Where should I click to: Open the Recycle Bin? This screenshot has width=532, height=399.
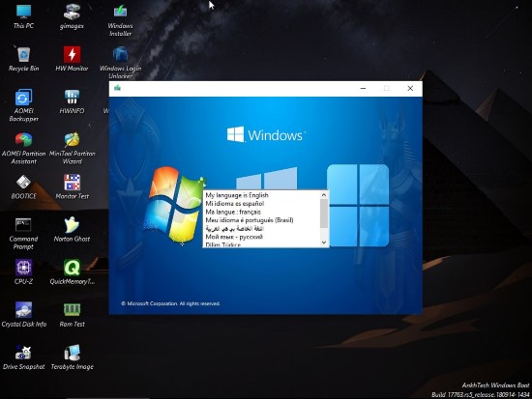click(x=23, y=59)
